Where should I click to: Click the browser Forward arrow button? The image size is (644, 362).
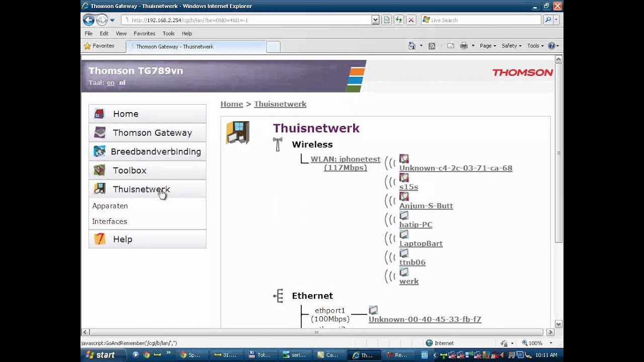tap(102, 20)
